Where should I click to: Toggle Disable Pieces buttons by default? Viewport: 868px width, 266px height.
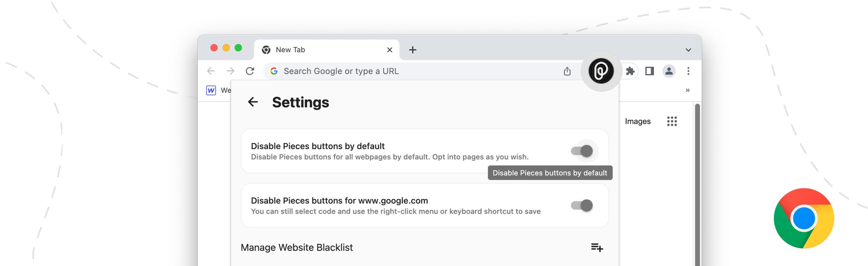[582, 151]
